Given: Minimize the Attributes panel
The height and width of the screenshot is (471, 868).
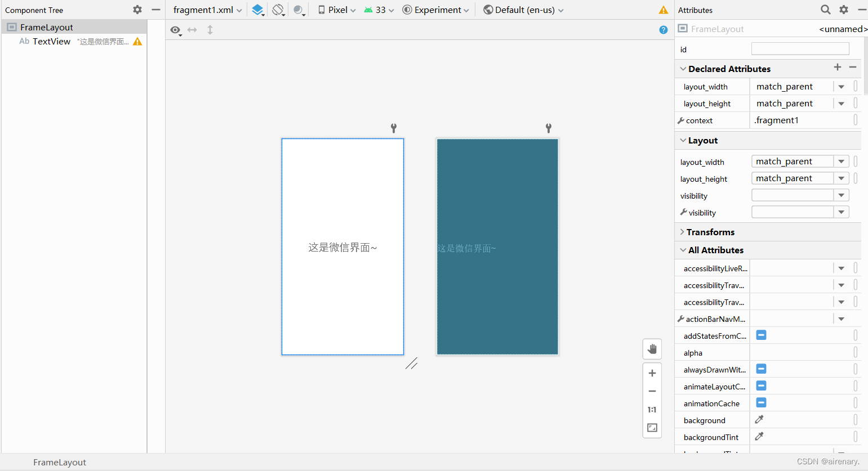Looking at the screenshot, I should point(862,10).
